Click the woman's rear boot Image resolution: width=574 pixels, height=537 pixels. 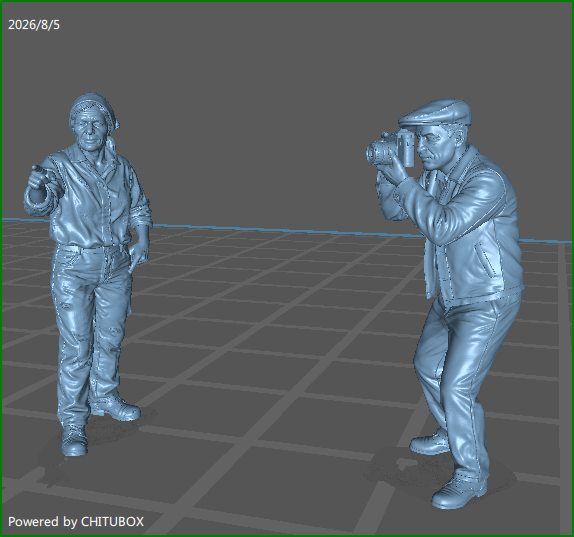click(116, 407)
